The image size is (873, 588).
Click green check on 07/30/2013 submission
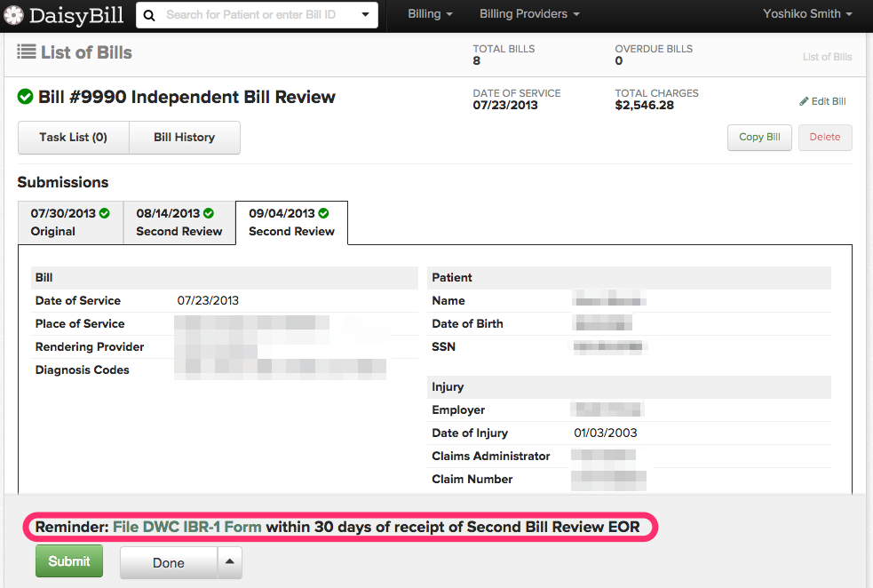pyautogui.click(x=105, y=213)
